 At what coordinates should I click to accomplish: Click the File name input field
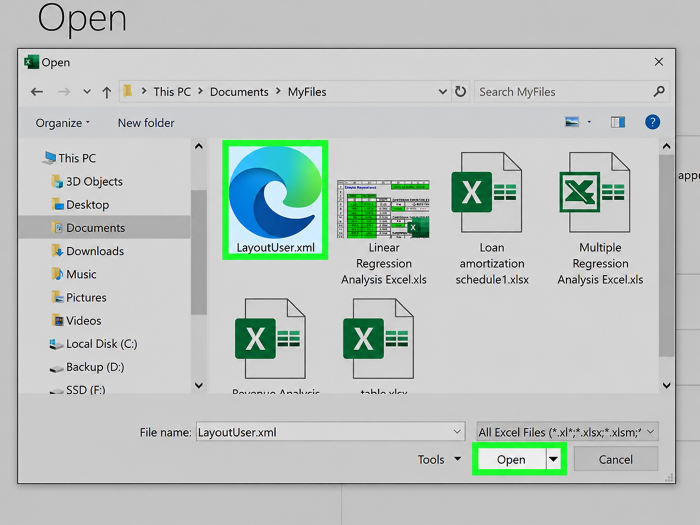[x=330, y=432]
